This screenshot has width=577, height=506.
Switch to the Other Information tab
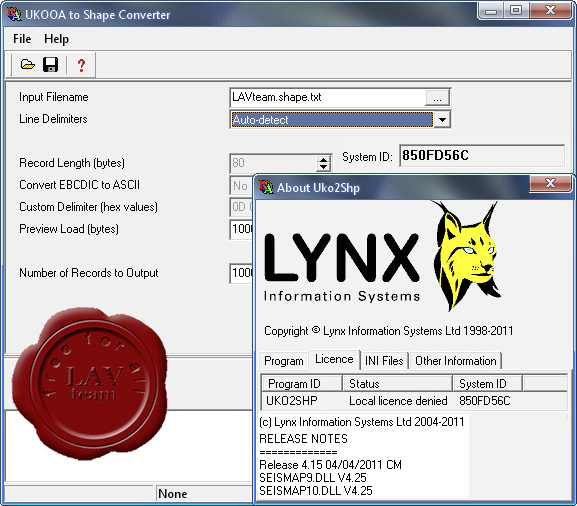point(456,361)
